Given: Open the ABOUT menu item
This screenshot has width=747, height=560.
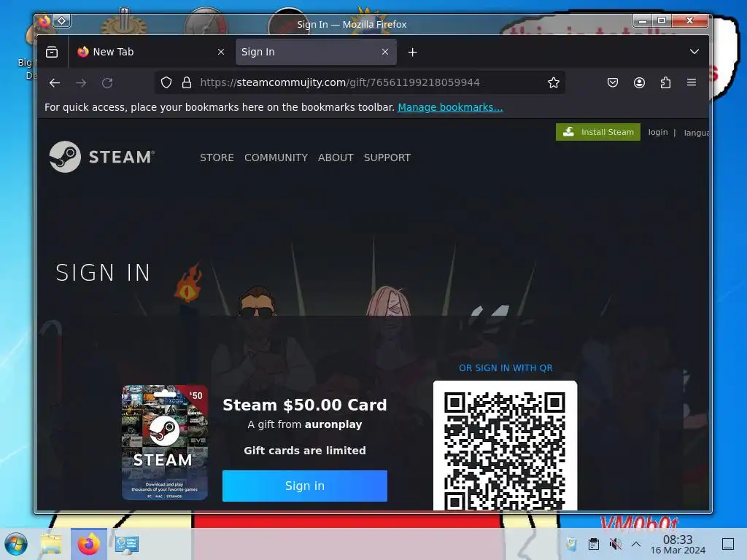Looking at the screenshot, I should point(336,157).
